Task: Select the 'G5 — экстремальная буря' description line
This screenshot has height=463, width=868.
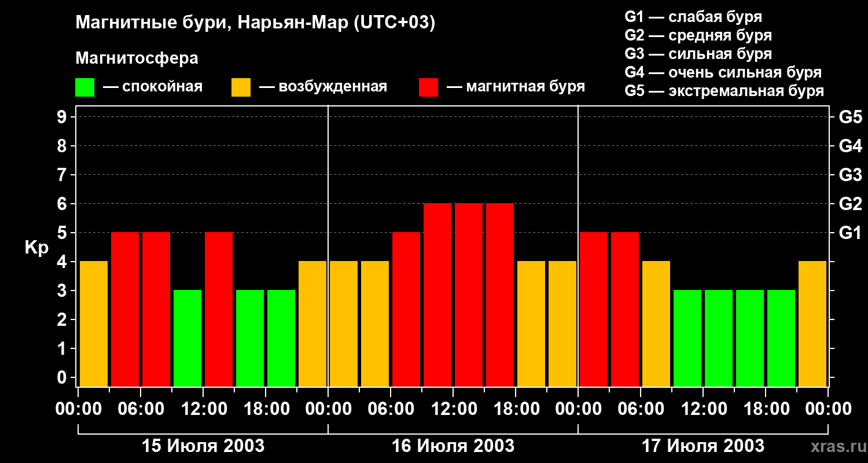Action: [x=724, y=91]
